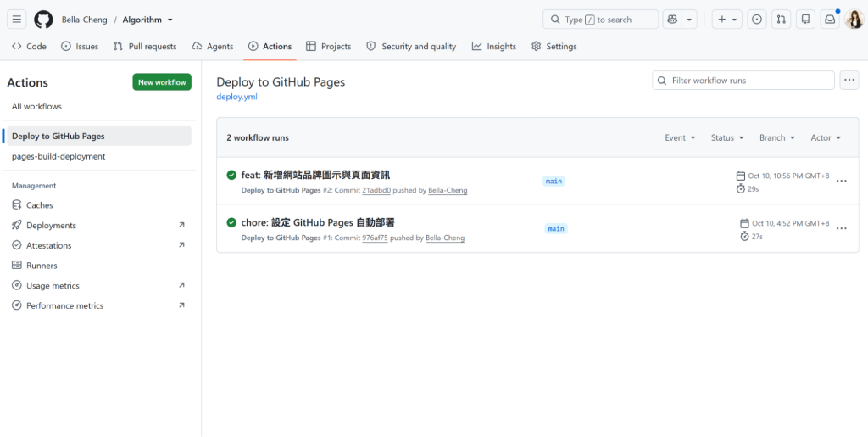Switch to the Projects tab

coord(329,47)
